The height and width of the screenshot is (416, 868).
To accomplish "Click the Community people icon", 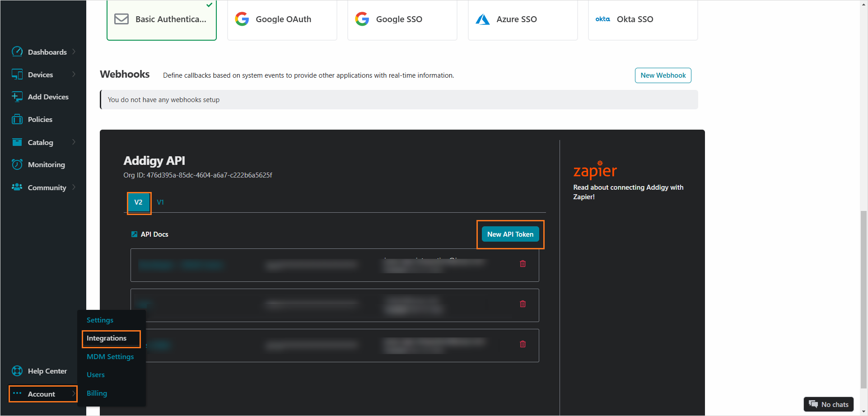I will coord(17,187).
